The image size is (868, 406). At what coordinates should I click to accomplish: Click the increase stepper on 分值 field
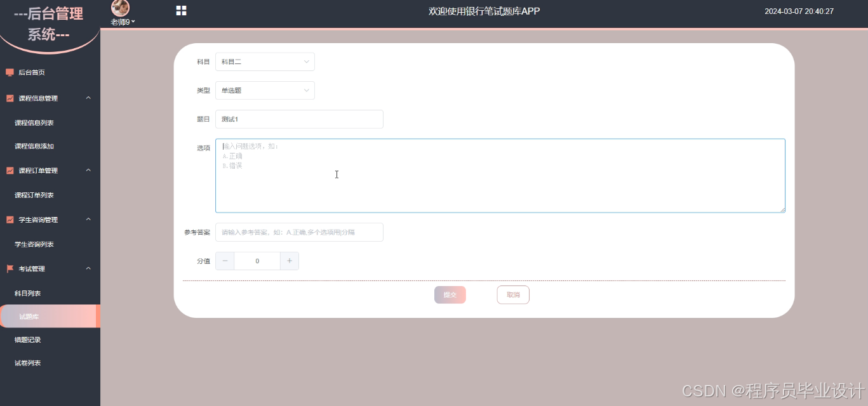tap(290, 261)
